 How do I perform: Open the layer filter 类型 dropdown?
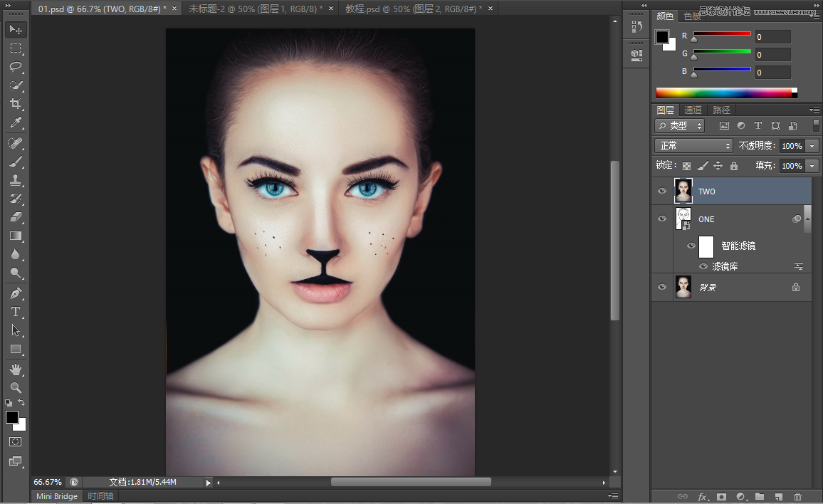680,125
